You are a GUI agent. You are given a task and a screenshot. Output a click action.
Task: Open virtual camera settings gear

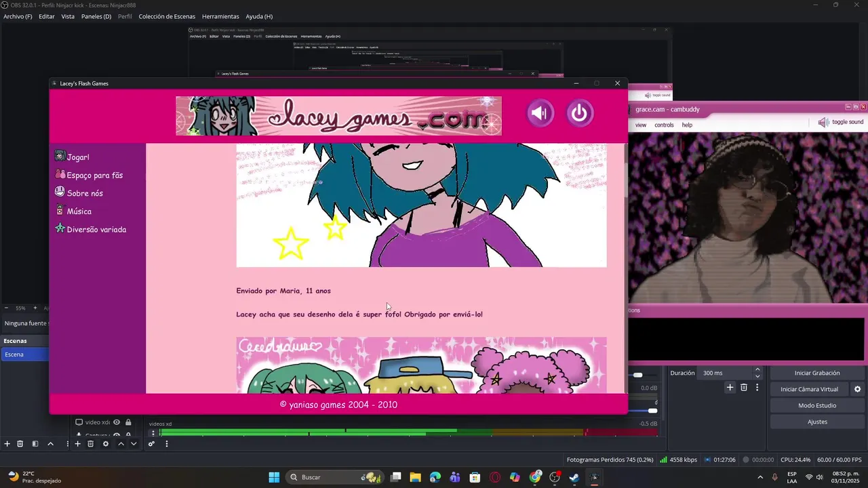[857, 389]
